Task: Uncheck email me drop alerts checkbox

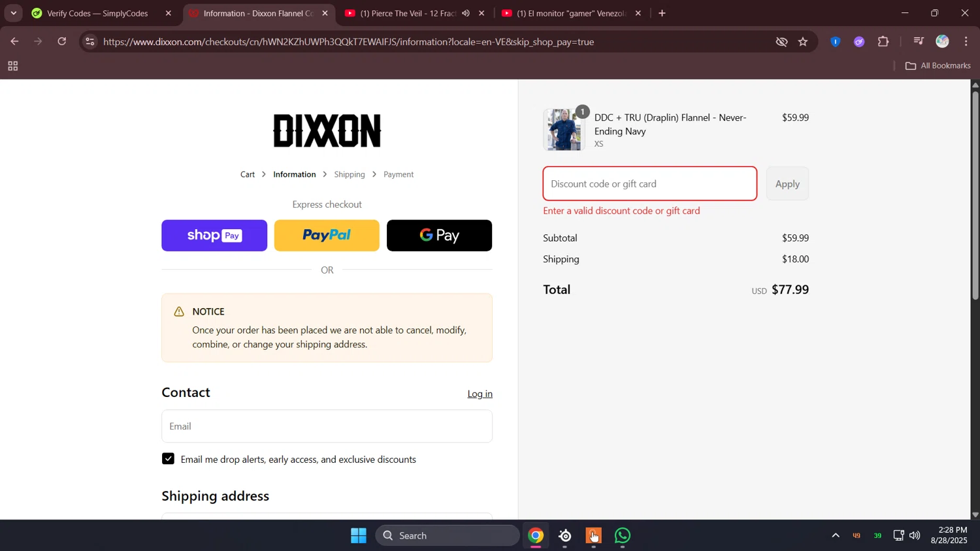Action: [x=169, y=459]
